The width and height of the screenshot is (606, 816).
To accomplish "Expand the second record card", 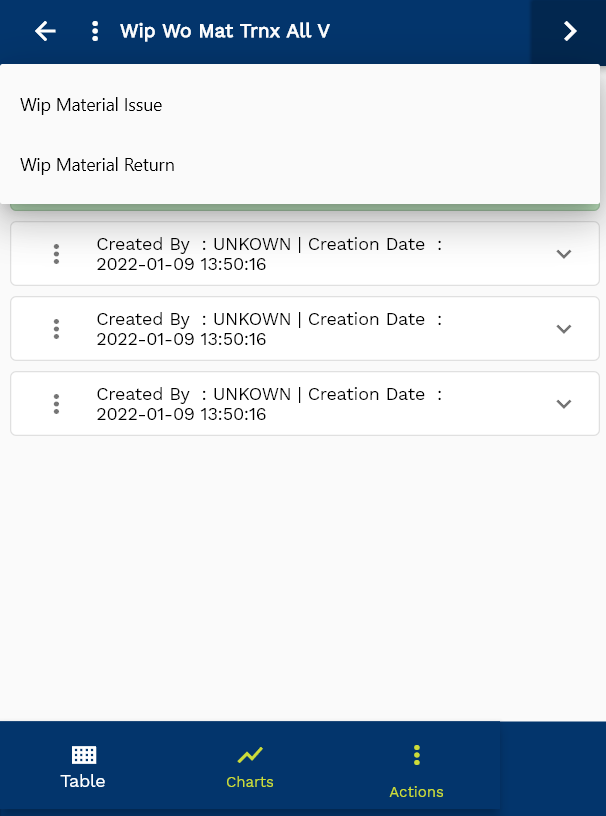I will 564,329.
